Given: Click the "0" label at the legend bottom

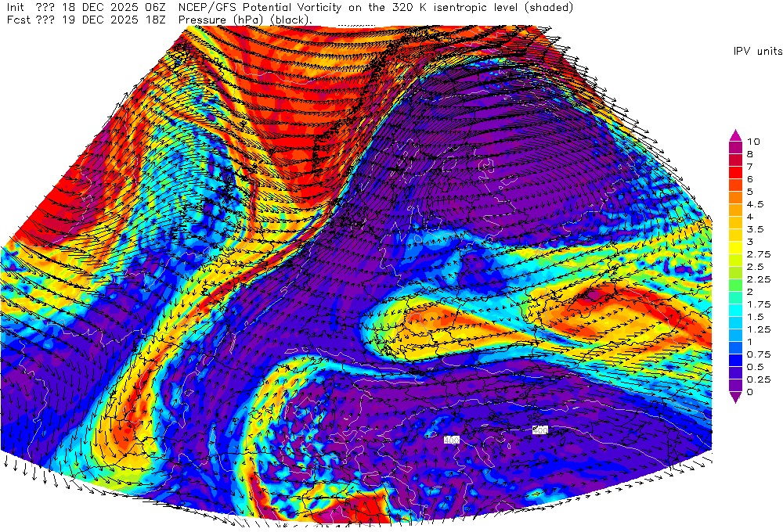Looking at the screenshot, I should point(749,392).
